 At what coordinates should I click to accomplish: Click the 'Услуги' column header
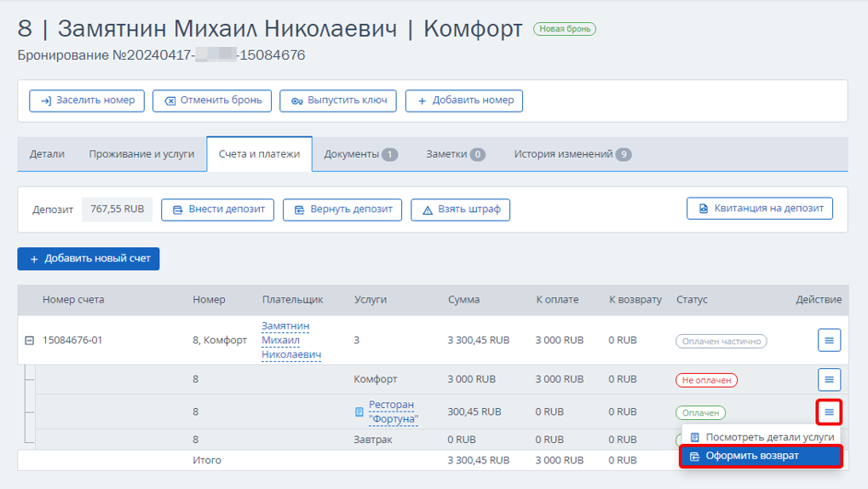pyautogui.click(x=371, y=300)
